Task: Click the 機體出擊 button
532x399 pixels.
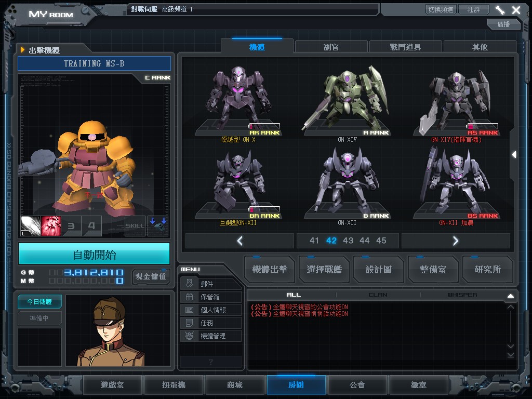Action: 270,270
